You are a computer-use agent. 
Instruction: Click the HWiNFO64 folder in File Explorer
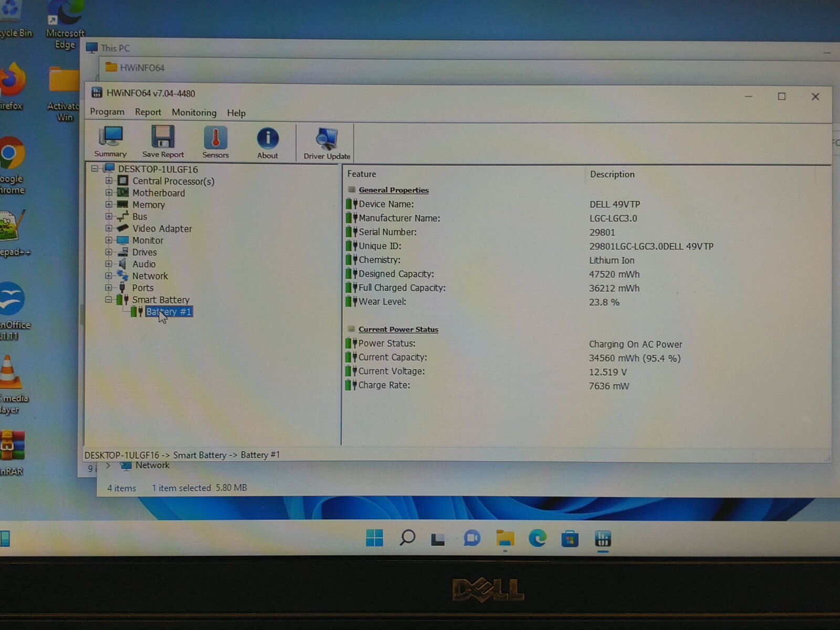135,67
